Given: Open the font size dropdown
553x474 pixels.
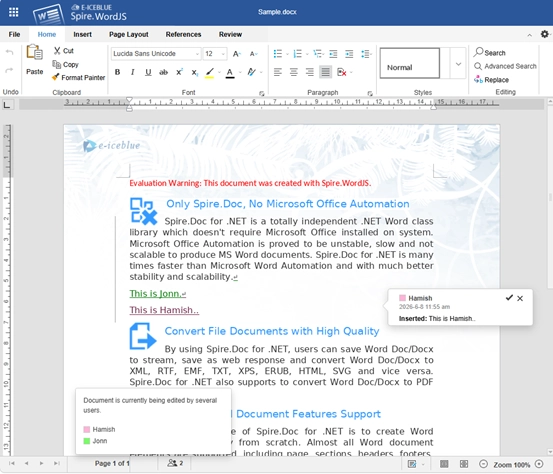Looking at the screenshot, I should point(223,54).
